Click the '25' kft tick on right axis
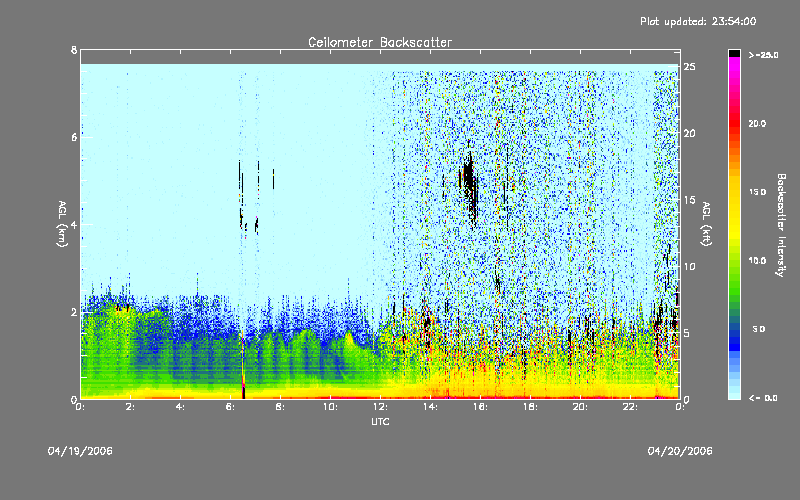Viewport: 800px width, 500px height. coord(689,67)
